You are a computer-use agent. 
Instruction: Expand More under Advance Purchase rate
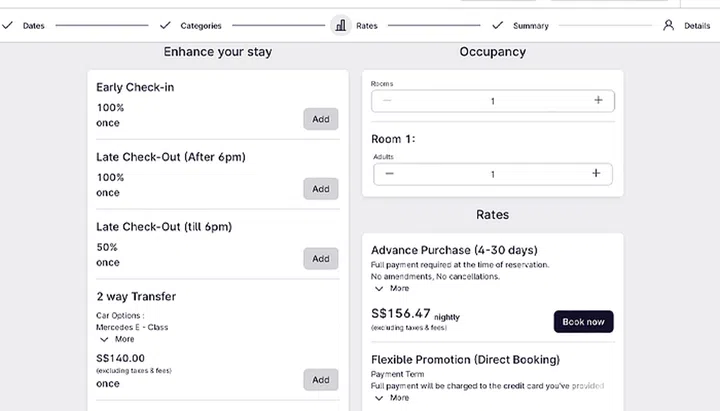pyautogui.click(x=392, y=288)
